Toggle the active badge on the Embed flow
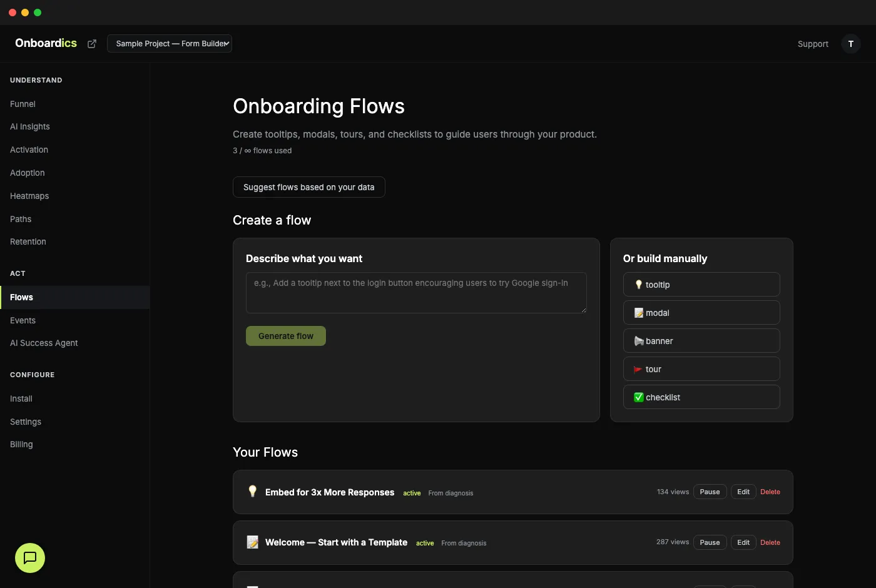The width and height of the screenshot is (876, 588). click(412, 493)
